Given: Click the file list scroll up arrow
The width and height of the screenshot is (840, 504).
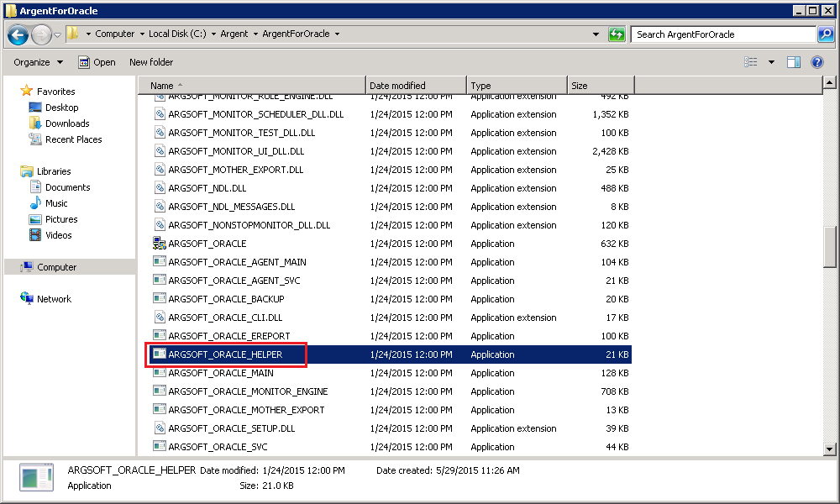Looking at the screenshot, I should point(829,82).
